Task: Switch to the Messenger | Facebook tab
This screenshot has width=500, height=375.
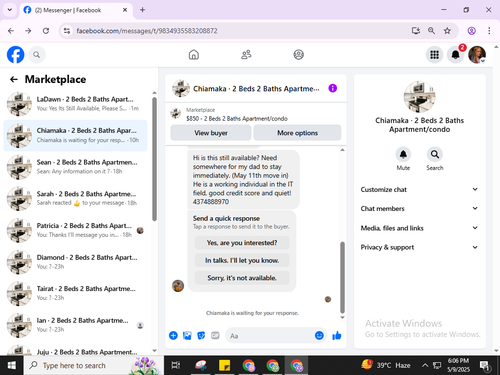Action: [76, 10]
